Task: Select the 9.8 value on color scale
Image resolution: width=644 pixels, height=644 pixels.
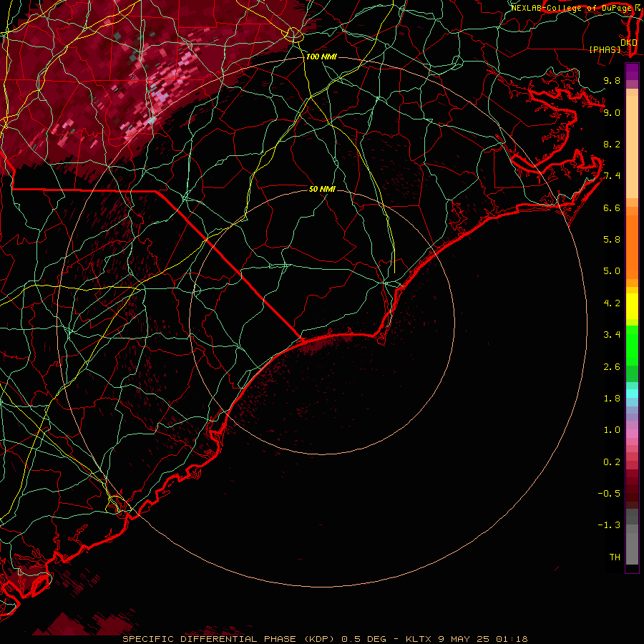Action: pos(612,80)
